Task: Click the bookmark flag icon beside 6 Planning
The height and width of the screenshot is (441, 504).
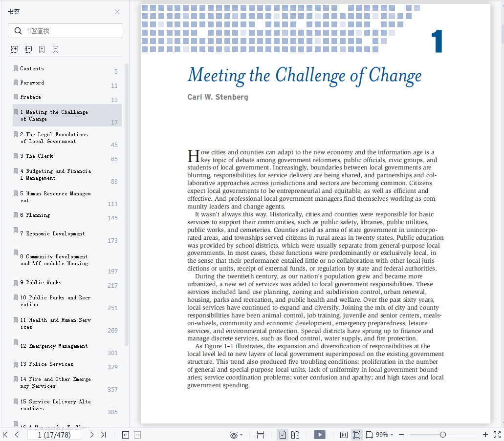Action: pos(16,215)
